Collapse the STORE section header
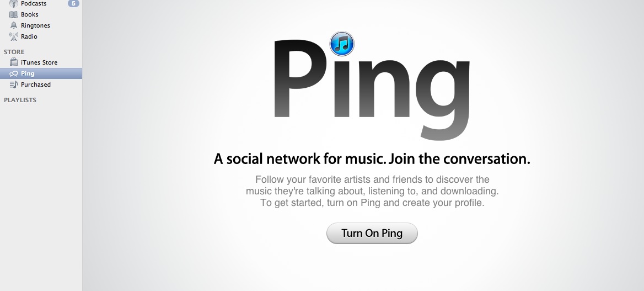Screen dimensions: 644x291 (14, 52)
